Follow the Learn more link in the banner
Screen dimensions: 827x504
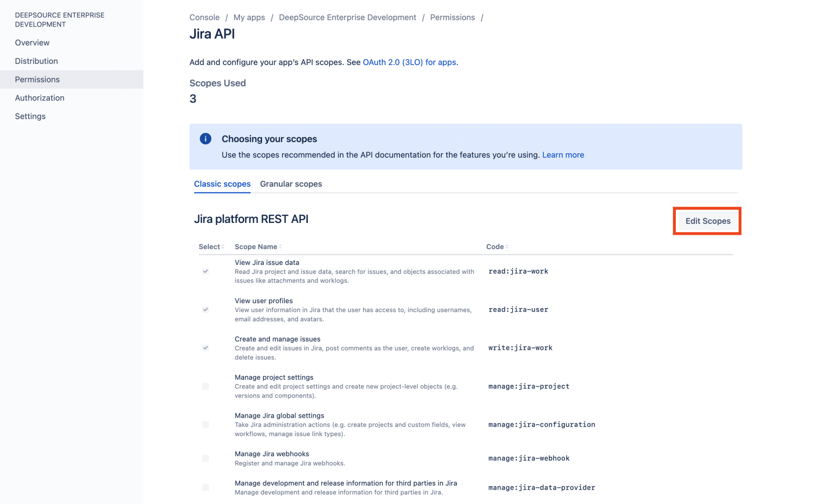563,155
